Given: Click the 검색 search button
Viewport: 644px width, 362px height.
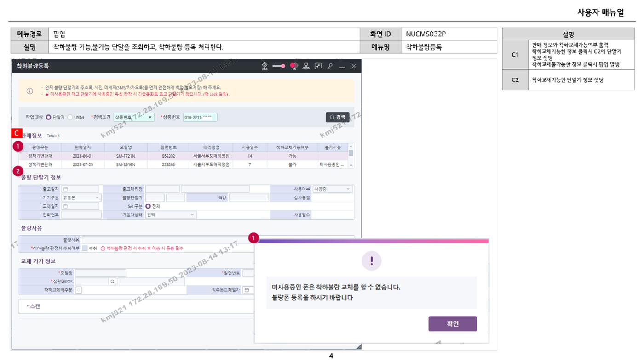Looking at the screenshot, I should click(337, 117).
